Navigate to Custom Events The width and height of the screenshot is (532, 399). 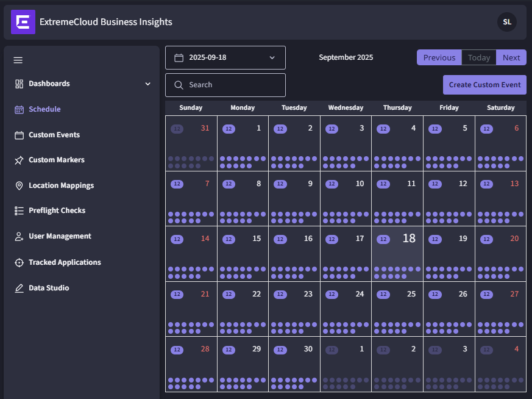pos(54,135)
